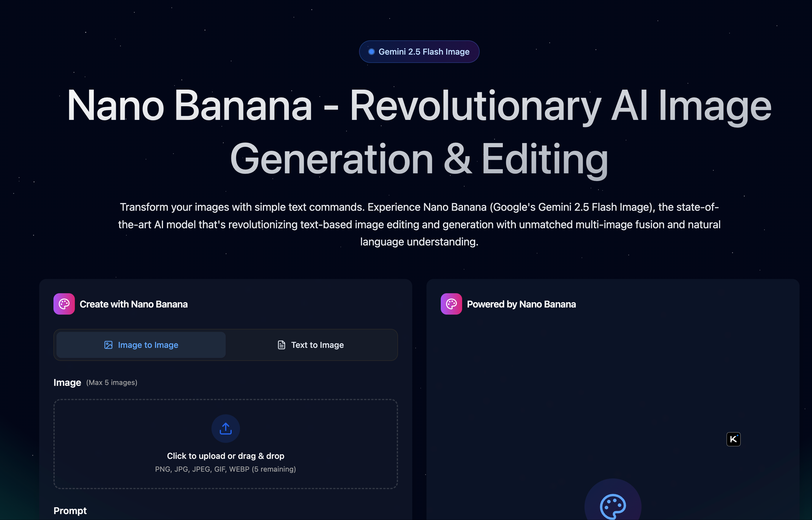The image size is (812, 520).
Task: Click the Prompt section label
Action: 69,511
